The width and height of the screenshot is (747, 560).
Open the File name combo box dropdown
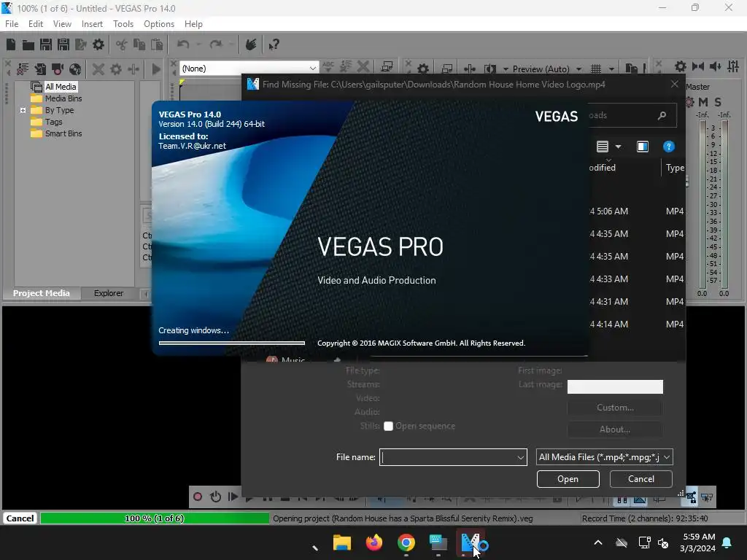coord(520,458)
